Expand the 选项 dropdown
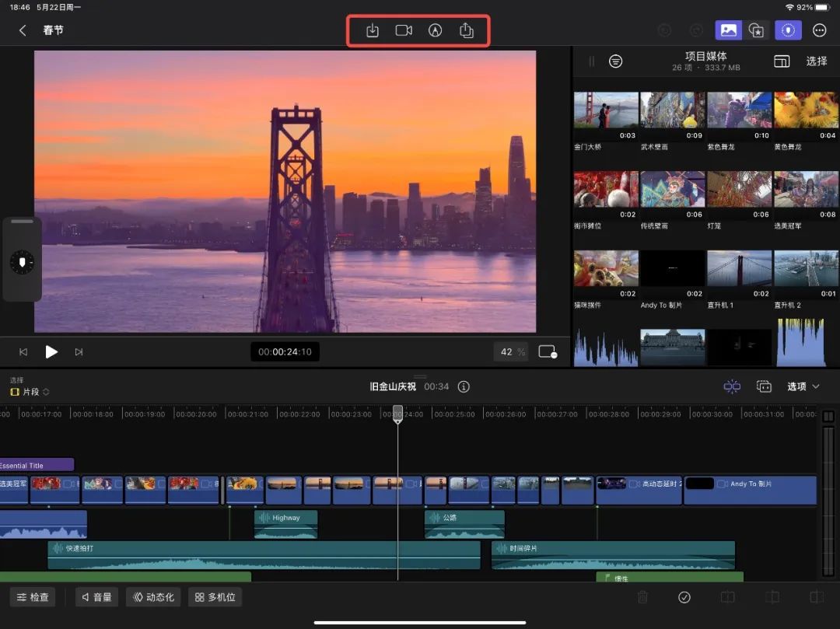This screenshot has height=629, width=840. click(x=803, y=386)
